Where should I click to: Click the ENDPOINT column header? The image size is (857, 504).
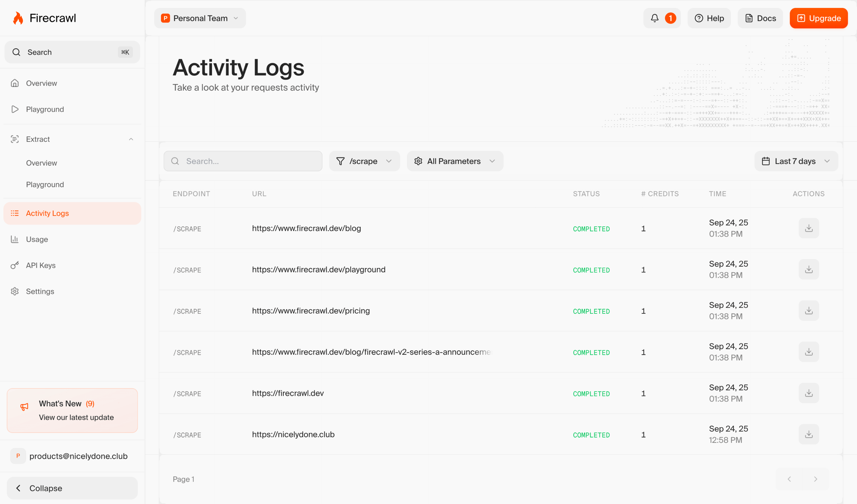pyautogui.click(x=191, y=194)
